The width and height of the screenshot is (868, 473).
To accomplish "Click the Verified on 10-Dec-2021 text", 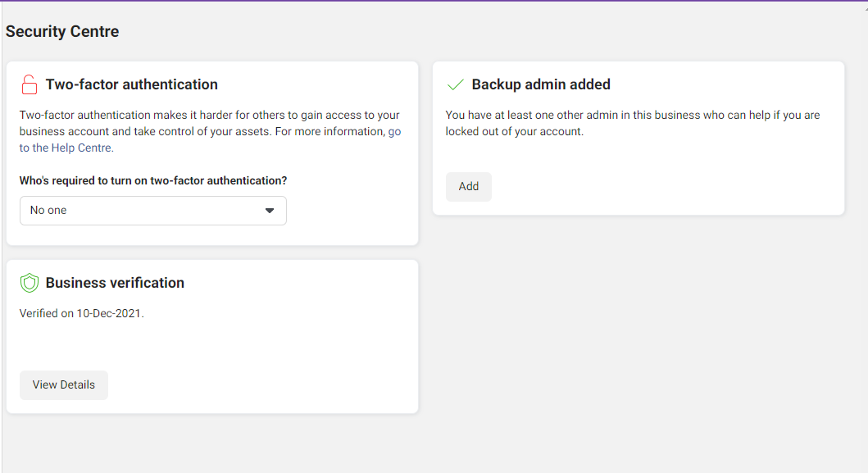I will point(81,313).
